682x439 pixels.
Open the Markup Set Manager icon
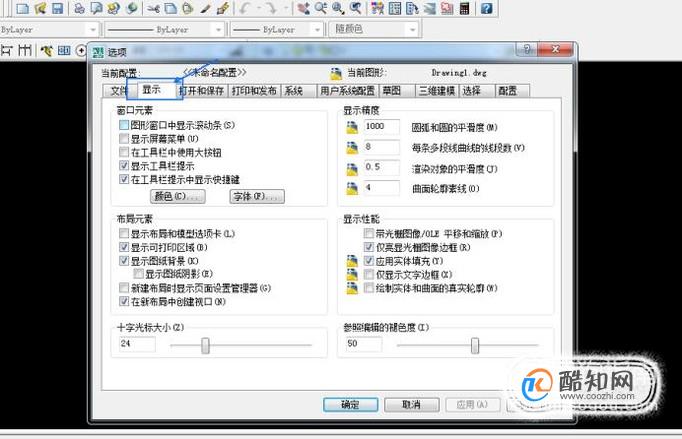pos(447,8)
